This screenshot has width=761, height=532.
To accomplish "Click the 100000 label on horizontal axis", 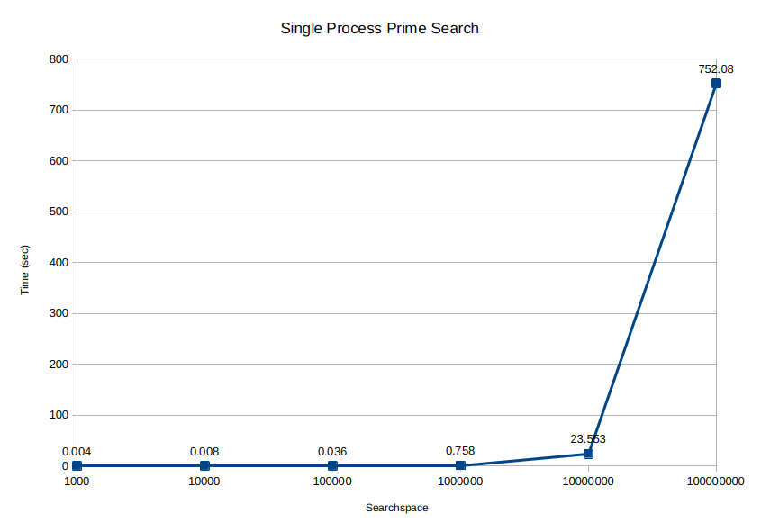I will coord(332,481).
